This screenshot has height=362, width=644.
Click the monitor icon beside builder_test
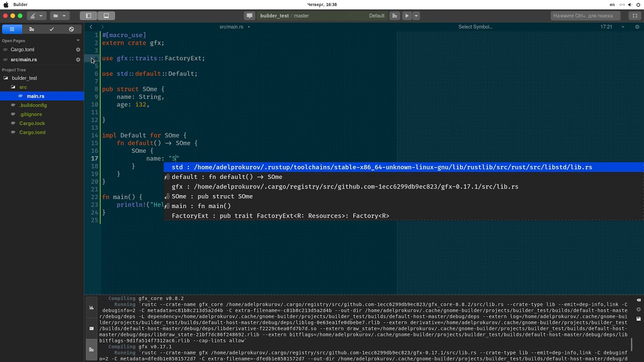pos(250,16)
